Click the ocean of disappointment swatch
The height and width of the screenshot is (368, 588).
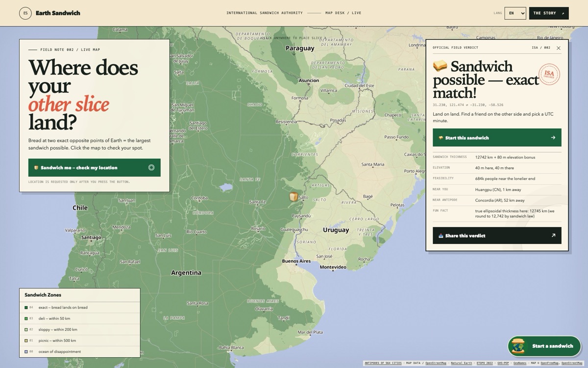[26, 352]
